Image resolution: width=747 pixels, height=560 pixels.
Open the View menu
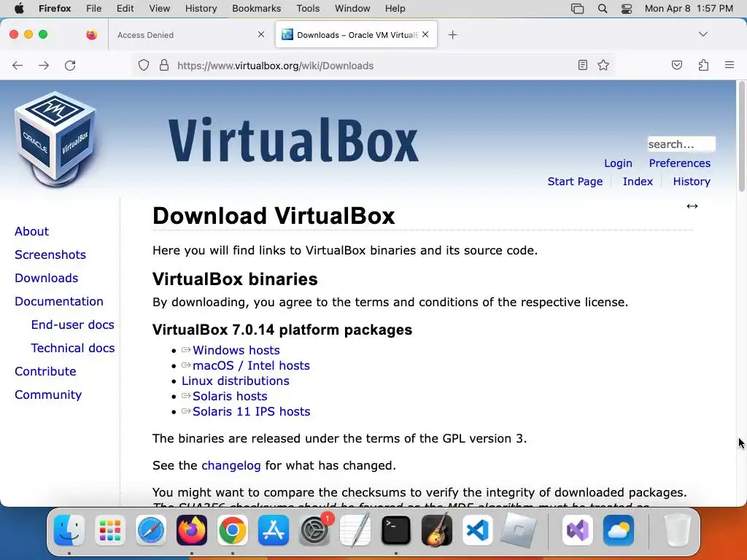[159, 8]
